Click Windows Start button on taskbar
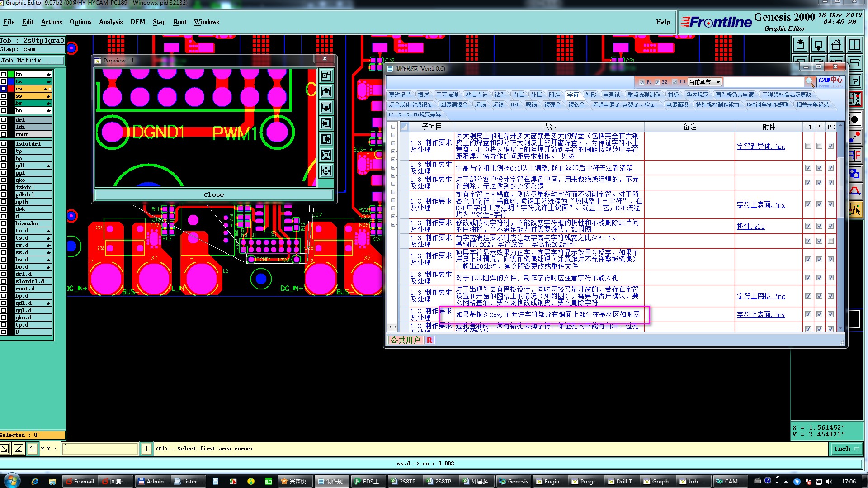 tap(12, 481)
